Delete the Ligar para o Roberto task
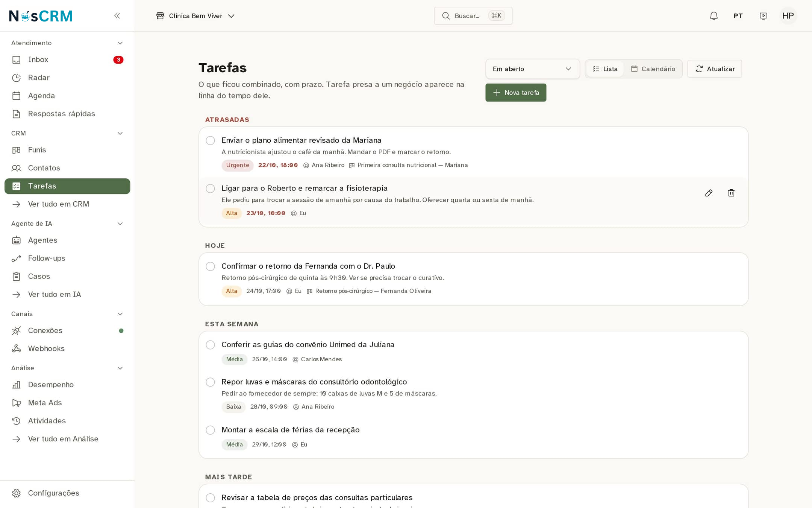Screen dimensions: 812x508 coord(731,193)
